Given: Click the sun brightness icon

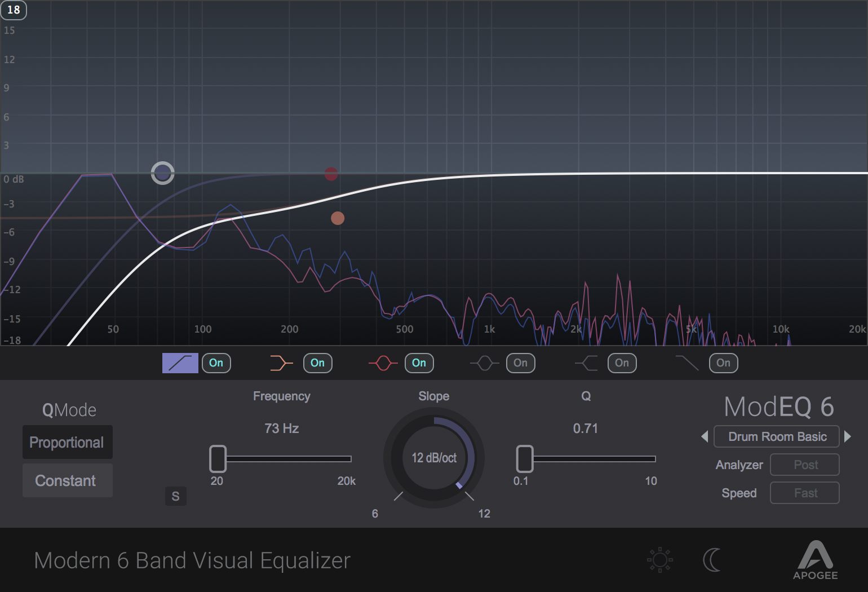Looking at the screenshot, I should (x=659, y=559).
